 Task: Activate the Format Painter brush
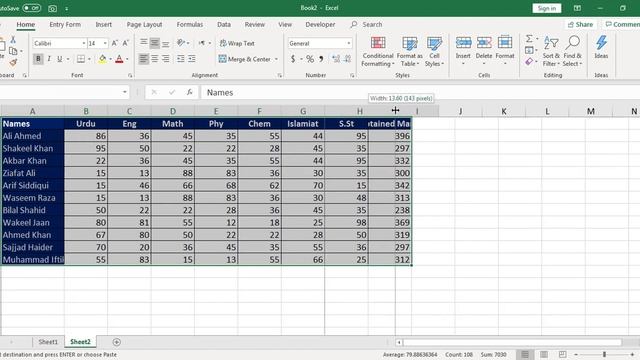pos(13,62)
